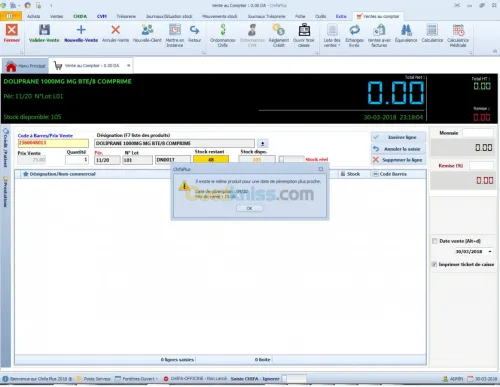Open the Crédit / Patient side panel
The width and height of the screenshot is (500, 387).
click(x=5, y=147)
